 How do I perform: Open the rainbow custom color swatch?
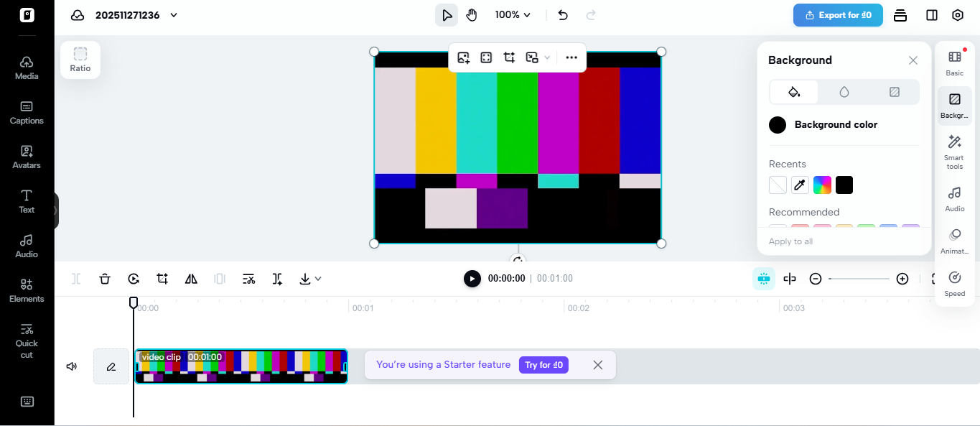(x=822, y=185)
